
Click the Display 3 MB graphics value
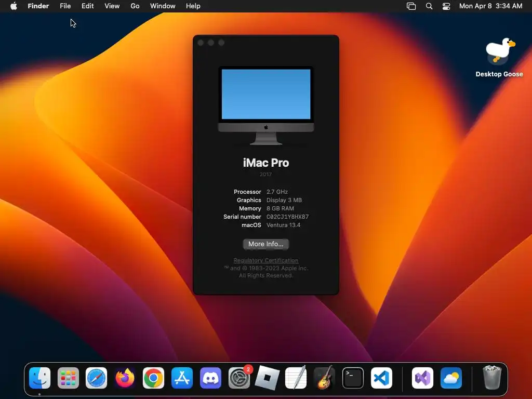pos(284,200)
